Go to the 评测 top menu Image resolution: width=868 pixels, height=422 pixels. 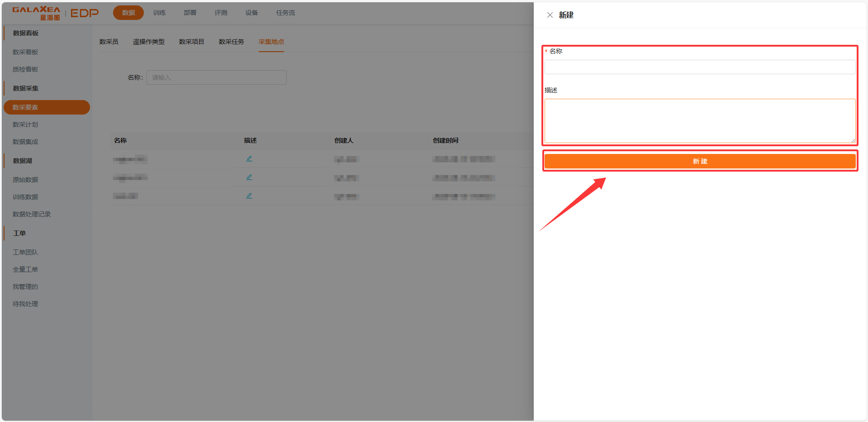221,13
